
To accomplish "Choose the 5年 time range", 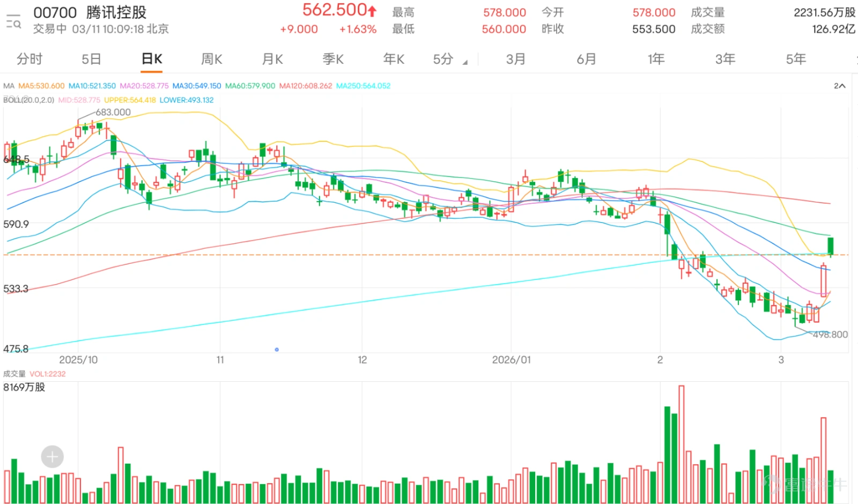I will tap(796, 59).
